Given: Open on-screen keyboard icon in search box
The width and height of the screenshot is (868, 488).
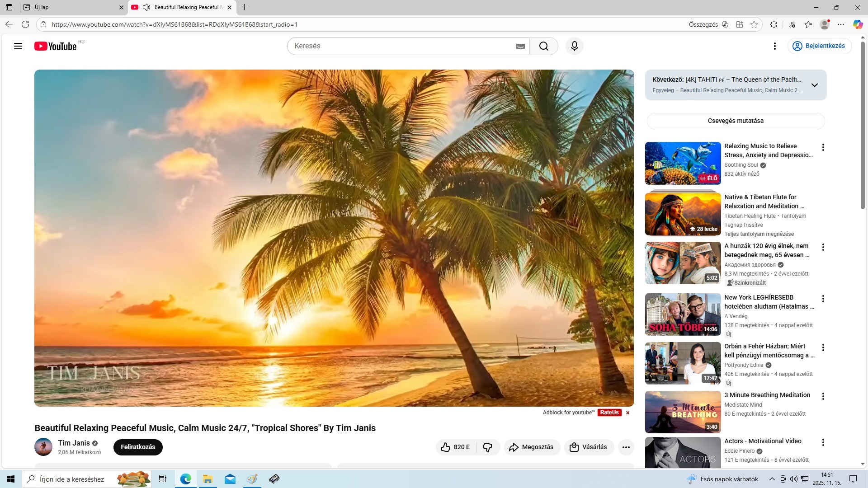Looking at the screenshot, I should (520, 46).
